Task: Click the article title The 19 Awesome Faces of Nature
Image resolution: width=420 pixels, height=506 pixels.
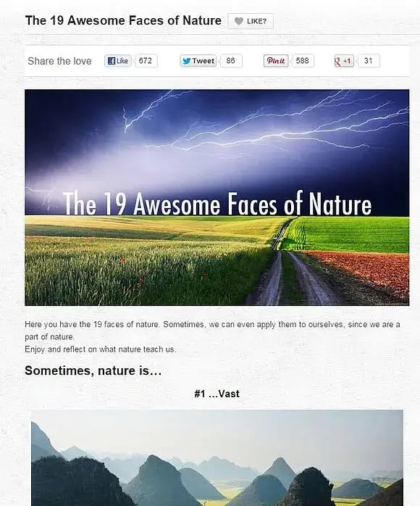Action: point(123,20)
